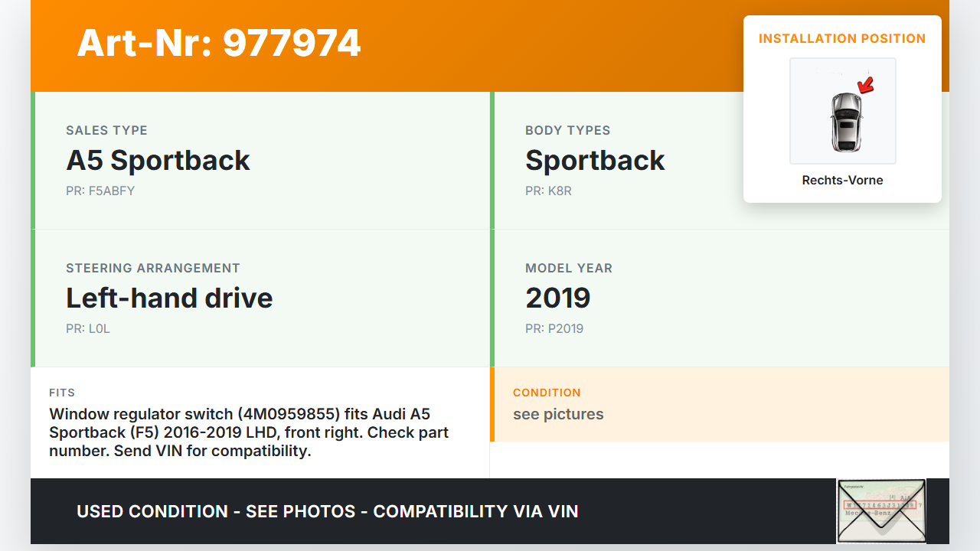Click the Steering Arrangement label
Screen dimensions: 980x551
(153, 268)
